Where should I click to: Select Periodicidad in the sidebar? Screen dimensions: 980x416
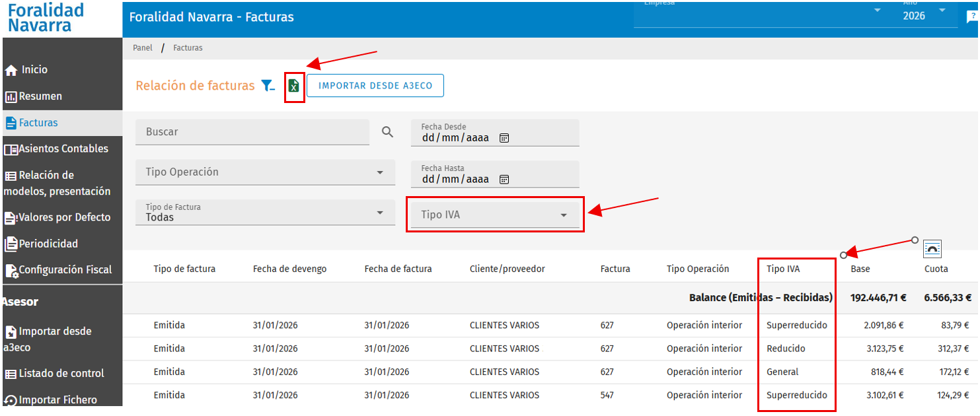pyautogui.click(x=41, y=244)
